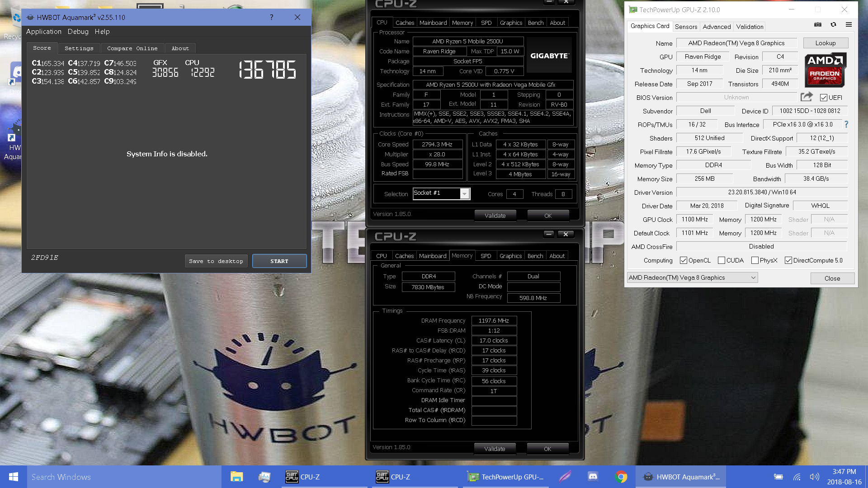Open Graphics tab in lower CPU-Z
Screen dimensions: 868x488
(x=511, y=256)
